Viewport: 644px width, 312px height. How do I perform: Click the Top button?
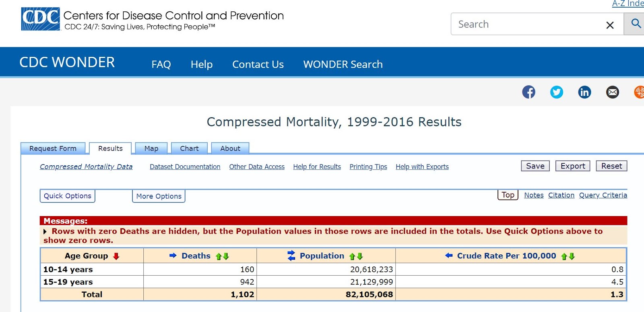point(508,195)
